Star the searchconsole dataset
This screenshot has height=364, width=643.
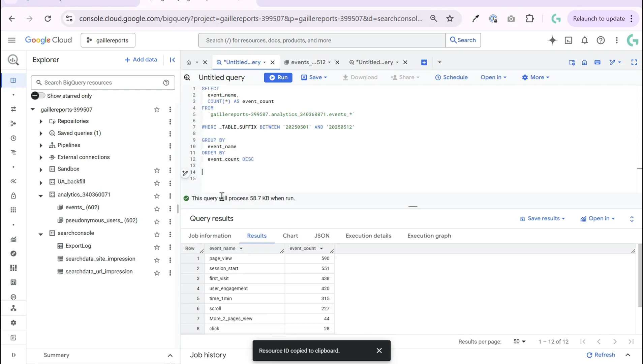coord(157,234)
